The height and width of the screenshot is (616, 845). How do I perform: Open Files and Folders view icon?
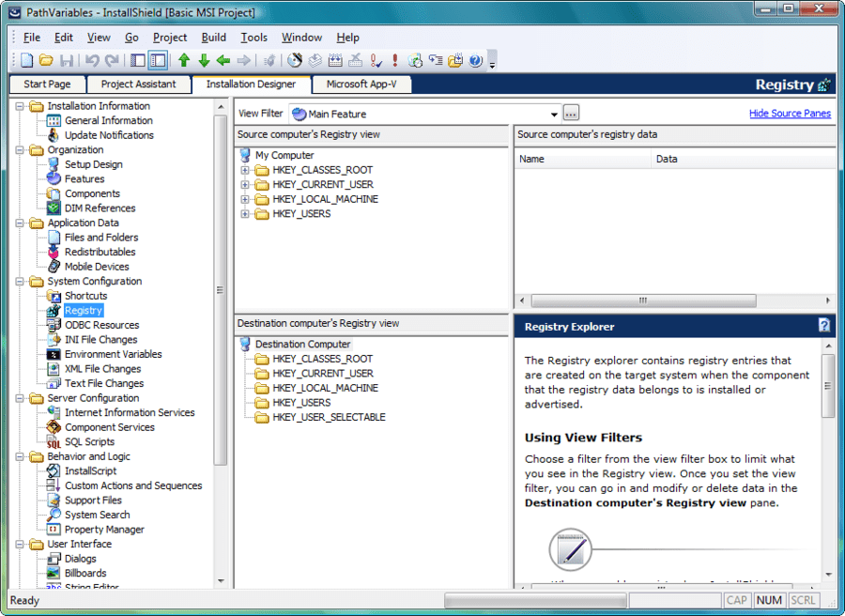54,238
